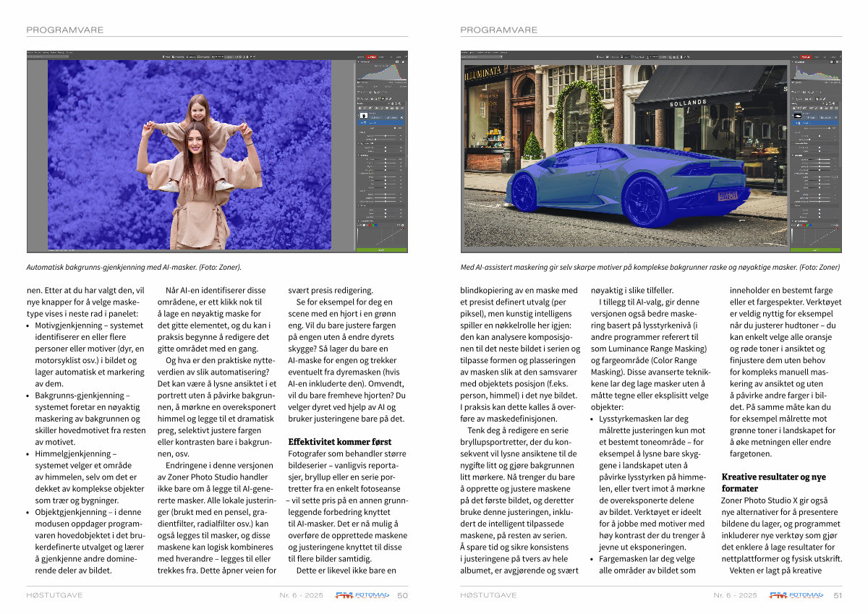Open the red Develop tab in the car screenshot
This screenshot has height=614, width=868.
pyautogui.click(x=805, y=56)
